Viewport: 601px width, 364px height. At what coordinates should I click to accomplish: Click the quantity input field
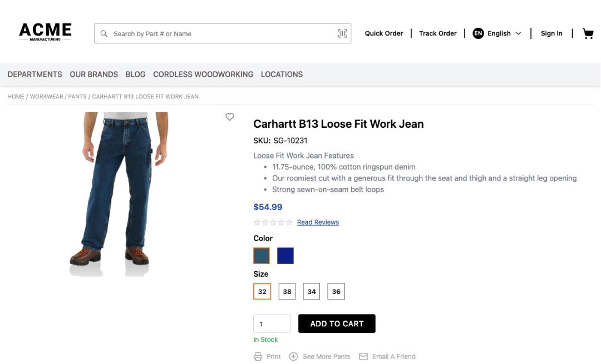[x=272, y=323]
